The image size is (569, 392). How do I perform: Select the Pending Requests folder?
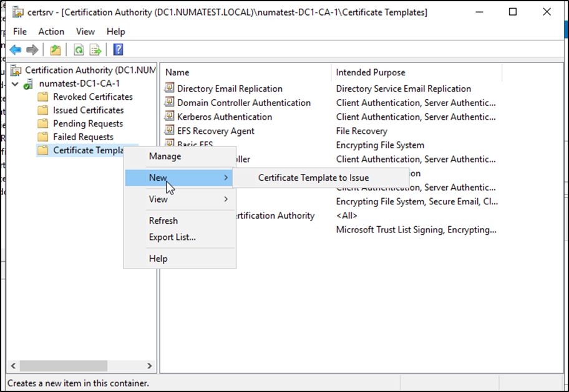click(87, 123)
